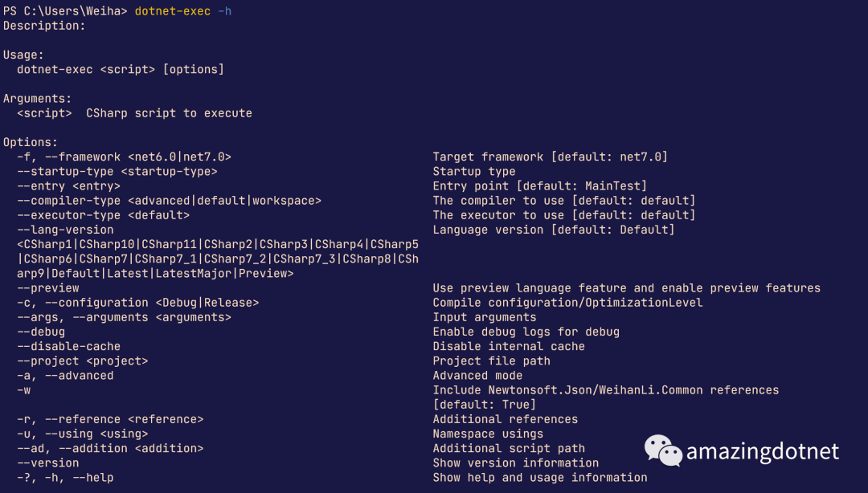
Task: Click 'Show help and usage information' text
Action: coord(540,478)
